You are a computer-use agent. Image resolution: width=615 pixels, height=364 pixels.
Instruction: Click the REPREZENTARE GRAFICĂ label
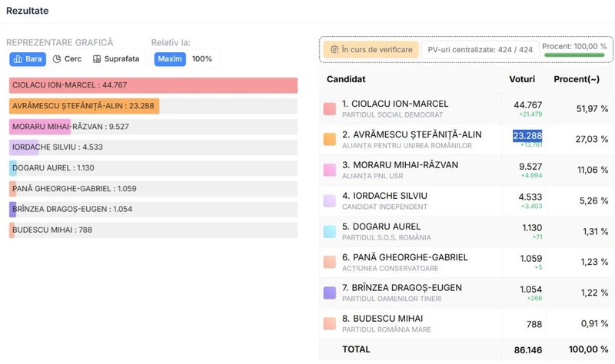coord(60,42)
